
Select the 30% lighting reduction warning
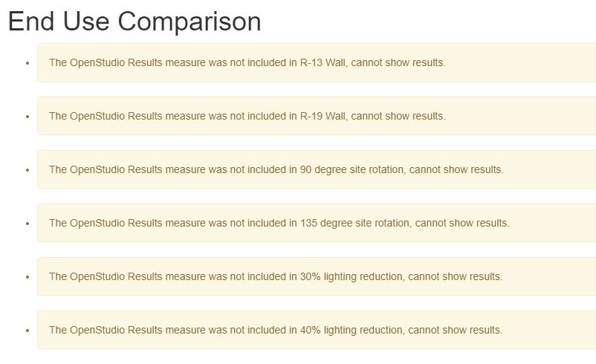pyautogui.click(x=317, y=276)
